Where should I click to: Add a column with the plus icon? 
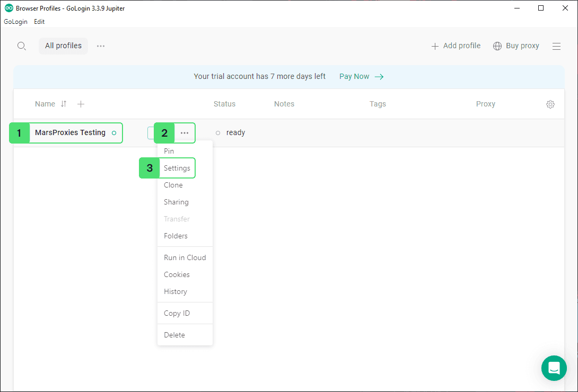[81, 104]
